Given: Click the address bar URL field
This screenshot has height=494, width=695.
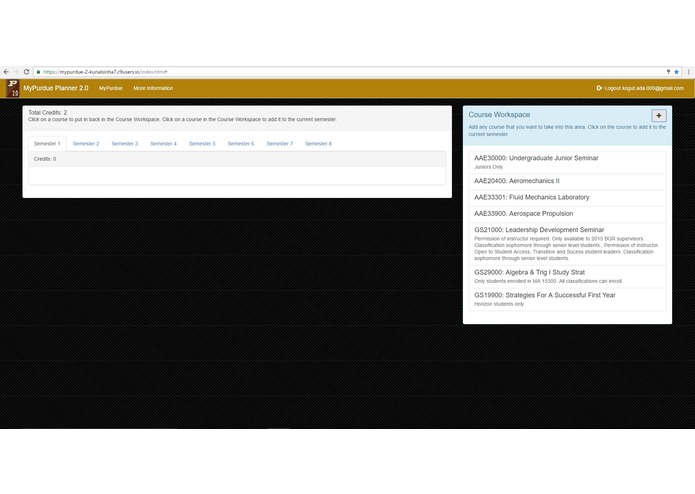Looking at the screenshot, I should pos(350,72).
